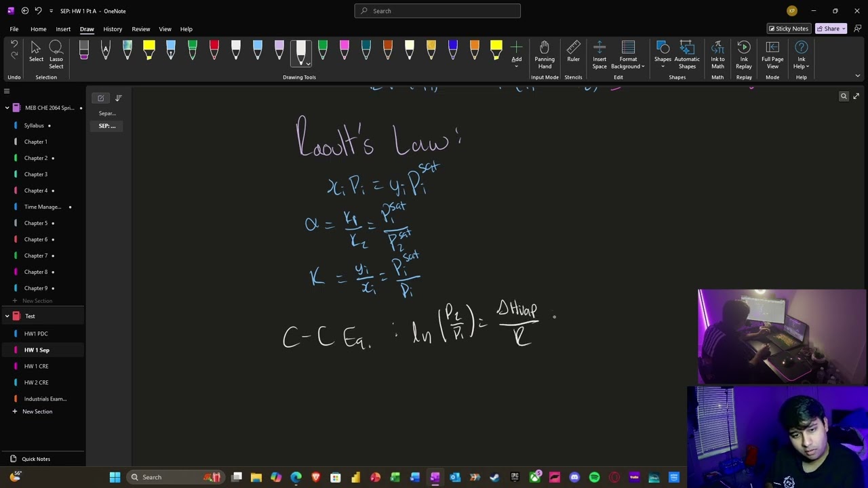Select the dark blue pen
The width and height of the screenshot is (868, 488).
(453, 51)
